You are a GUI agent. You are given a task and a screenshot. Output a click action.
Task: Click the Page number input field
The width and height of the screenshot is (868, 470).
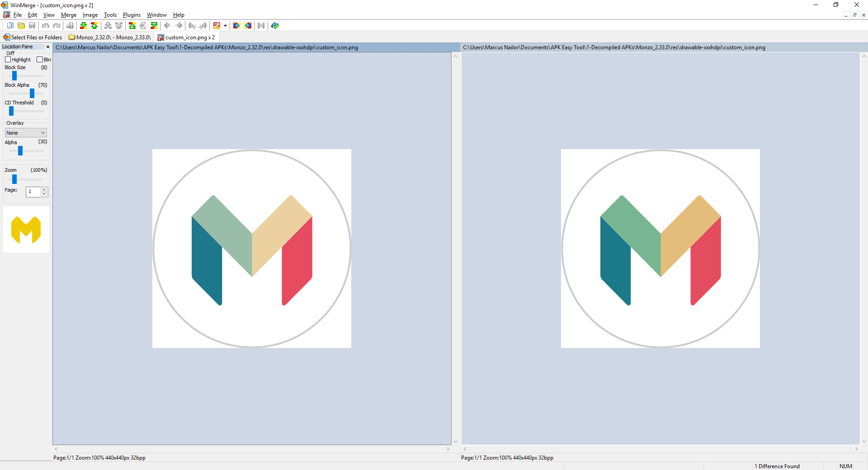tap(33, 192)
